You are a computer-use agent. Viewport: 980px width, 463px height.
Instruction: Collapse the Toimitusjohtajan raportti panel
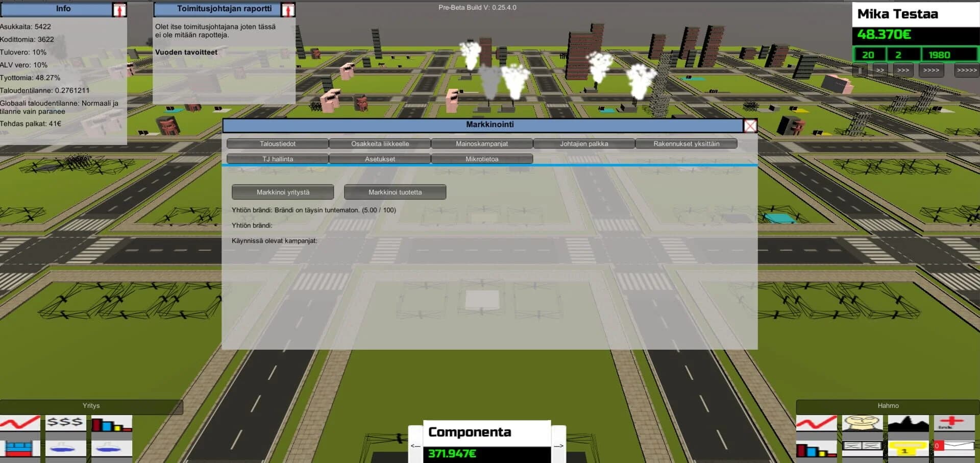289,9
